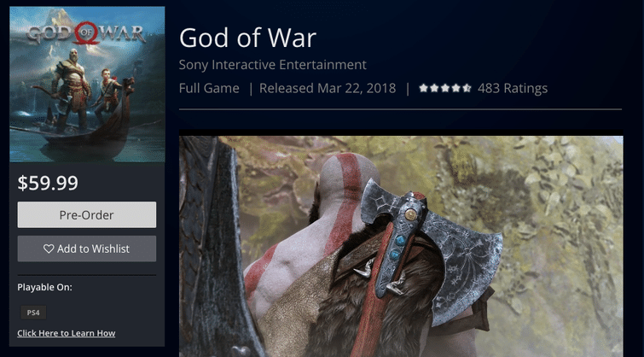Click the half-filled fifth rating star

(x=467, y=88)
